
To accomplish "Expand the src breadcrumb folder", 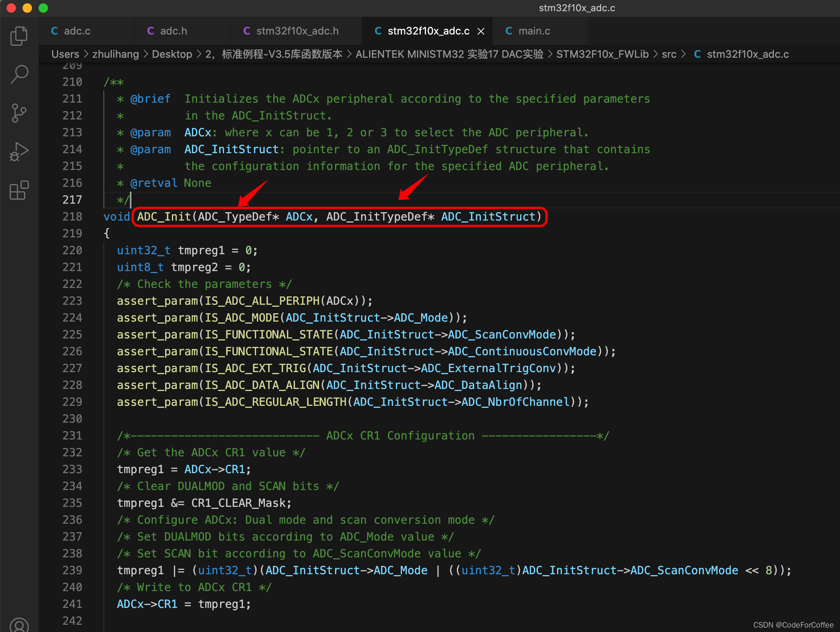I will (x=669, y=54).
